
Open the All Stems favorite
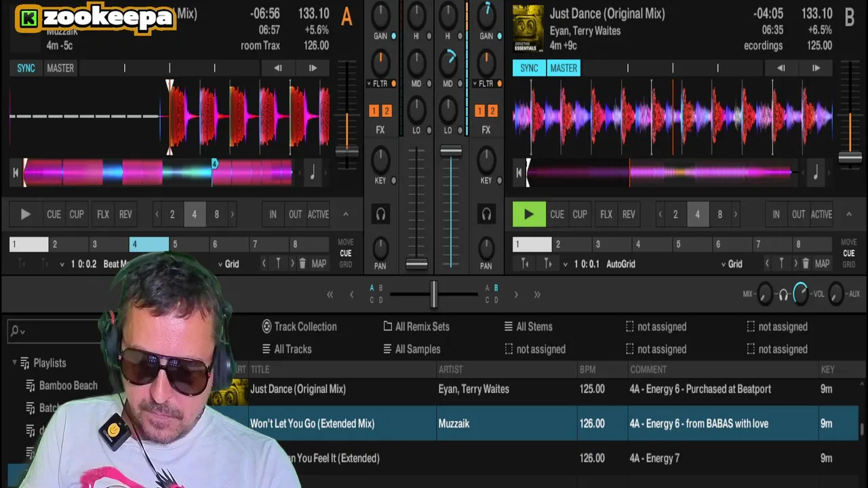(528, 327)
